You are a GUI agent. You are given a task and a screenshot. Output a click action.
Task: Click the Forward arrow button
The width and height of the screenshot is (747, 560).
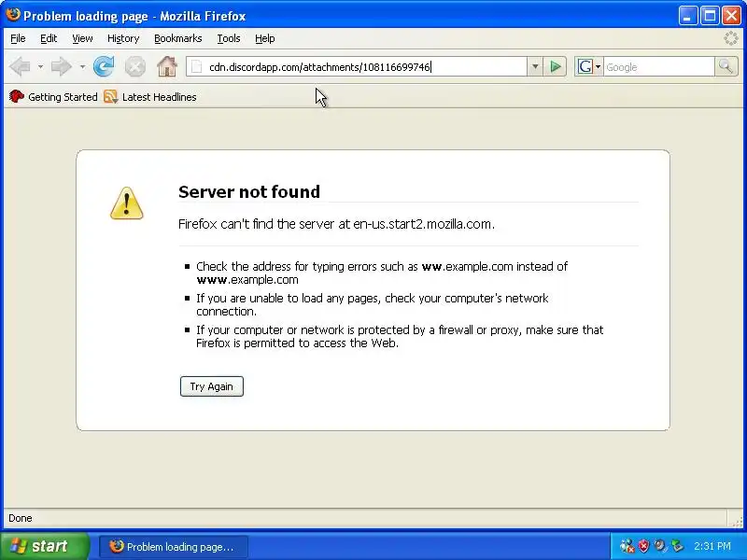[x=62, y=66]
